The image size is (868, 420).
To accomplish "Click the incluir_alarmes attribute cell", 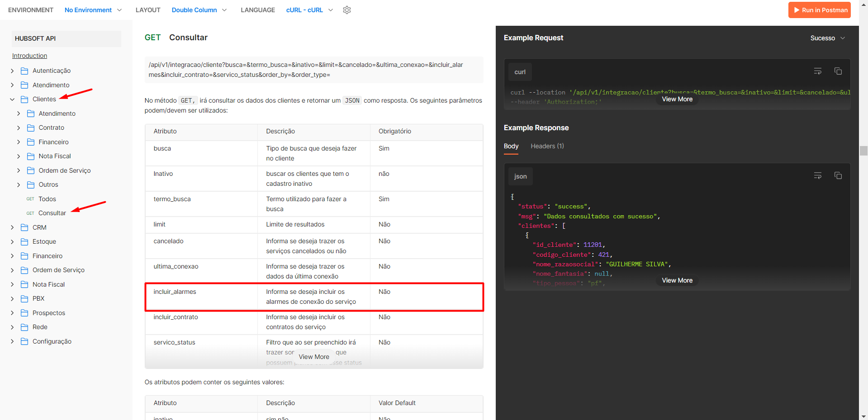I will (x=201, y=297).
